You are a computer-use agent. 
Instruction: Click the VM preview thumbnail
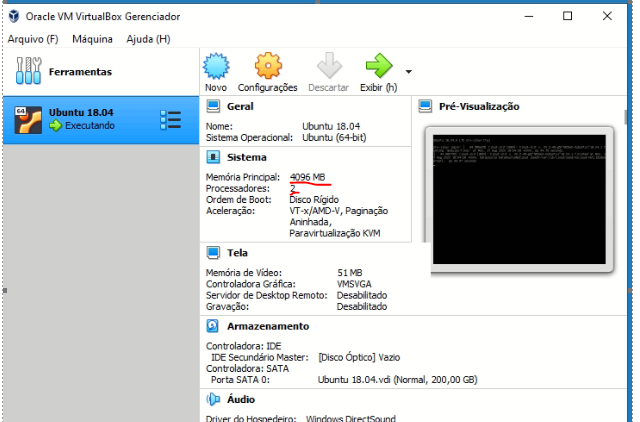point(517,199)
